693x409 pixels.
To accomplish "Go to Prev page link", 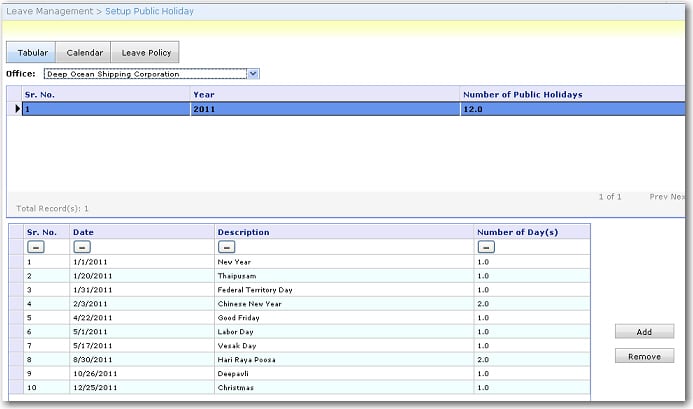I will [x=658, y=197].
